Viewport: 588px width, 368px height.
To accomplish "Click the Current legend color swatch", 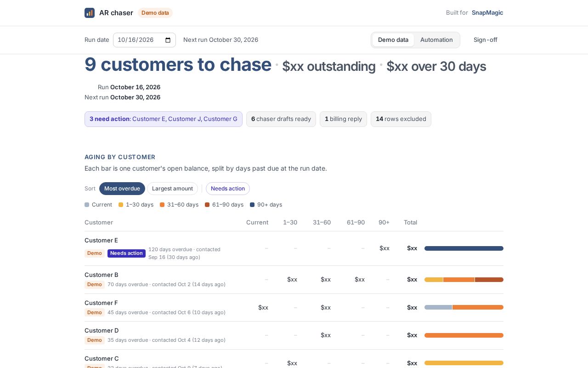I will [x=87, y=205].
